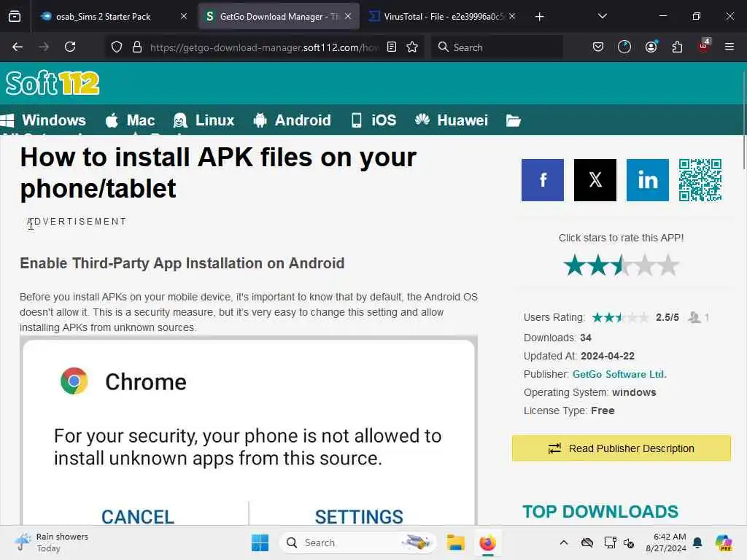
Task: Open tracking protection shield icon
Action: click(x=117, y=47)
